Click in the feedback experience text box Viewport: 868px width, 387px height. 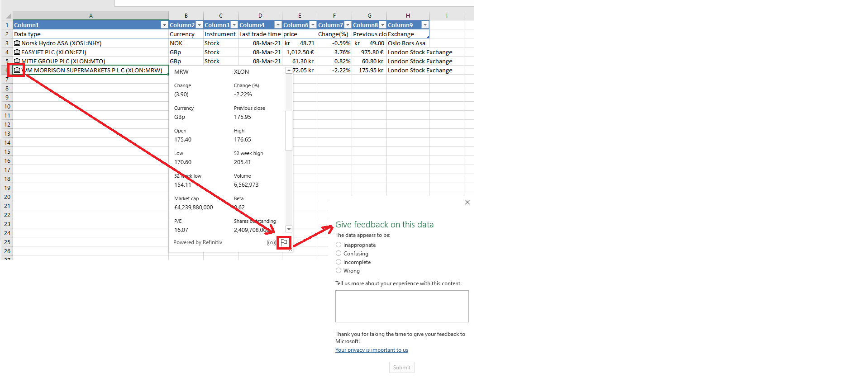click(402, 306)
